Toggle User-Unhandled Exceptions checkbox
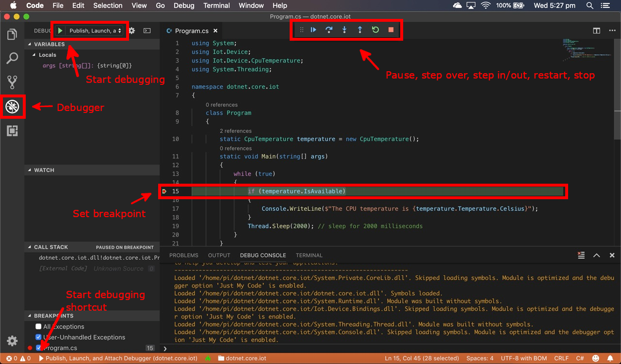The width and height of the screenshot is (621, 364). (38, 337)
